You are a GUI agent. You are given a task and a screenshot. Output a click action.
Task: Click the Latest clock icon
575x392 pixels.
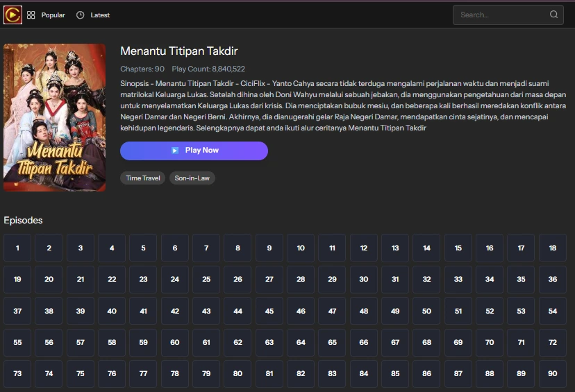[81, 15]
